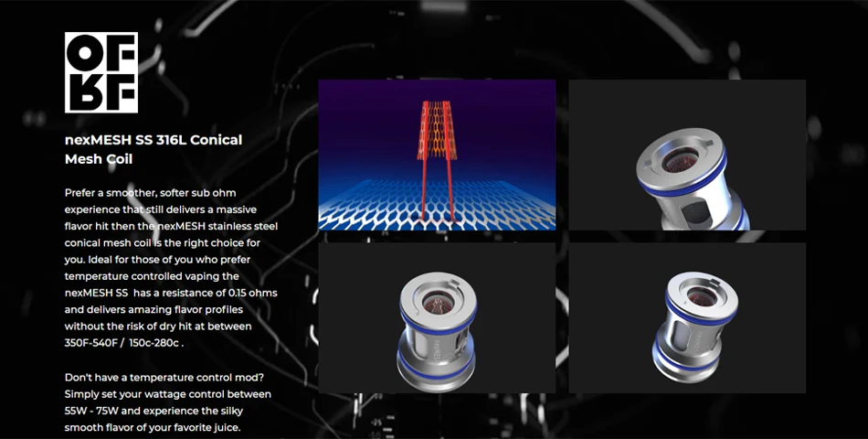Click the question 'Don't have a temperature control mod?'

[x=164, y=378]
